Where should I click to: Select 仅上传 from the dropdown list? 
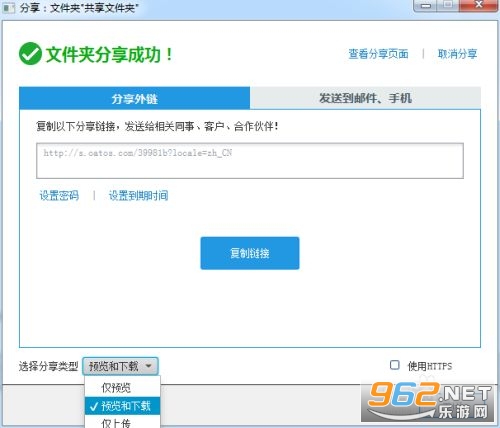[x=122, y=422]
